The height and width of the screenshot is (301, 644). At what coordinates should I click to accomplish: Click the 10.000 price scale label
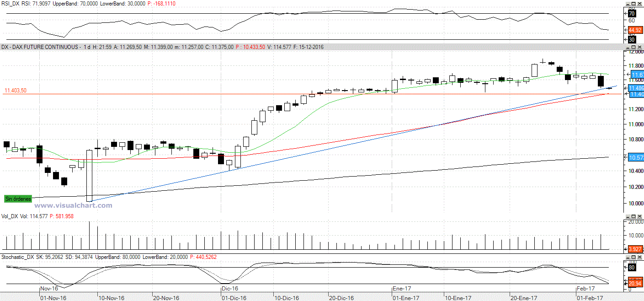coord(636,204)
